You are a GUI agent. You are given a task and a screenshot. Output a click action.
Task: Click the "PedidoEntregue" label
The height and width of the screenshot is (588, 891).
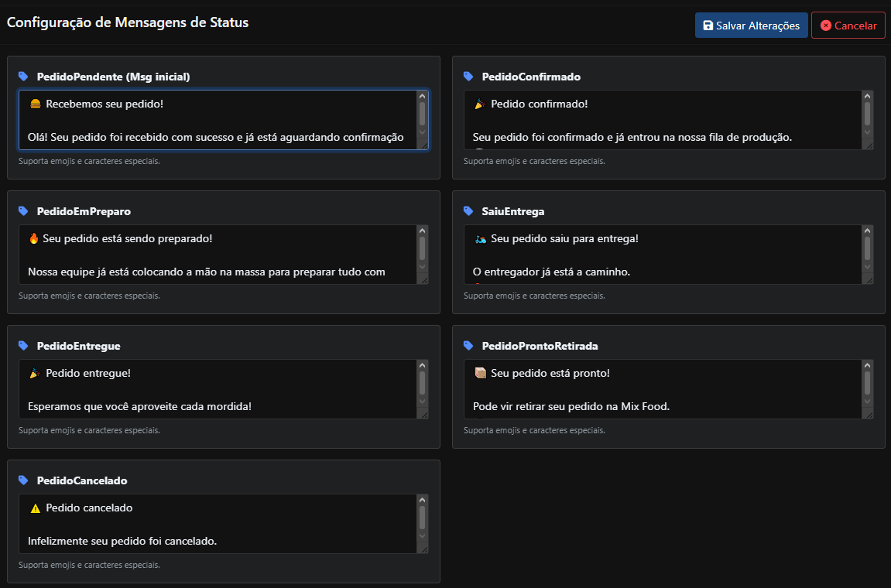[x=78, y=346]
